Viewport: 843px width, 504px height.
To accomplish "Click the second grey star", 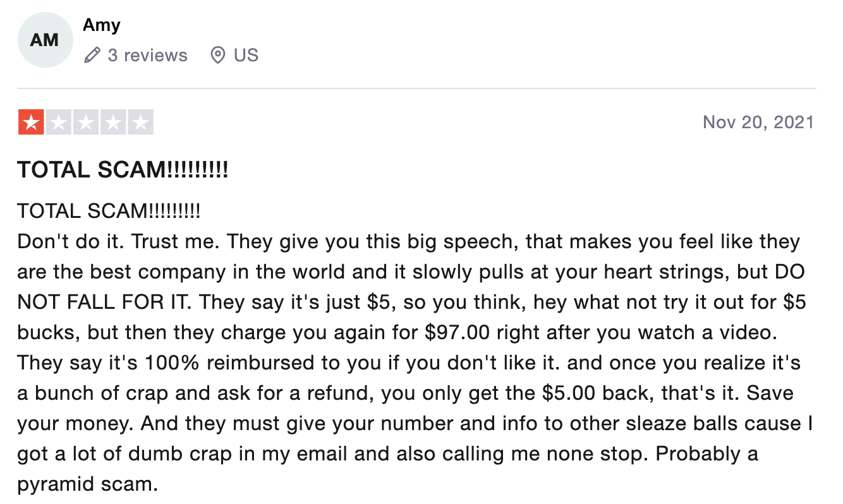I will coord(59,122).
